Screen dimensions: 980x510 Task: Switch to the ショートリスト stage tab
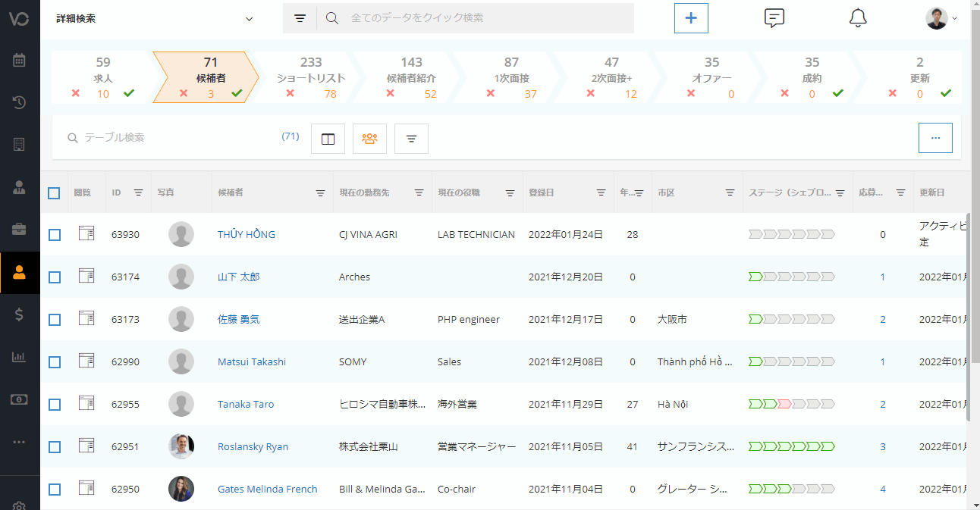(x=311, y=77)
